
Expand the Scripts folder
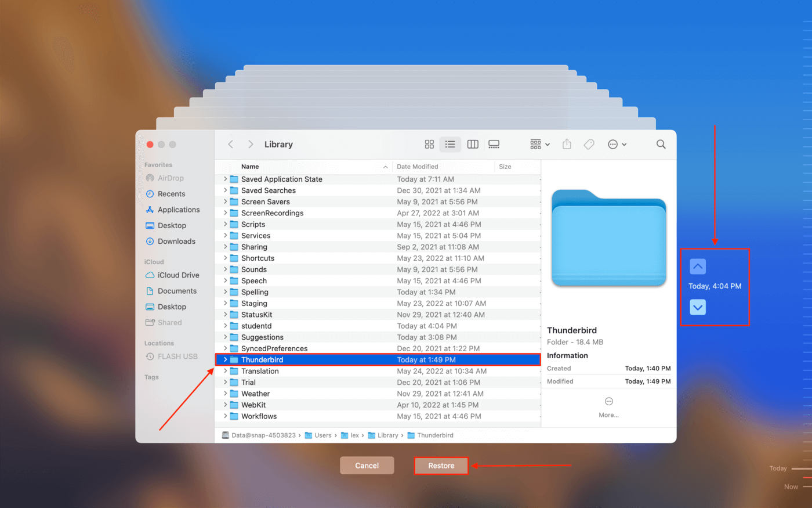(225, 225)
